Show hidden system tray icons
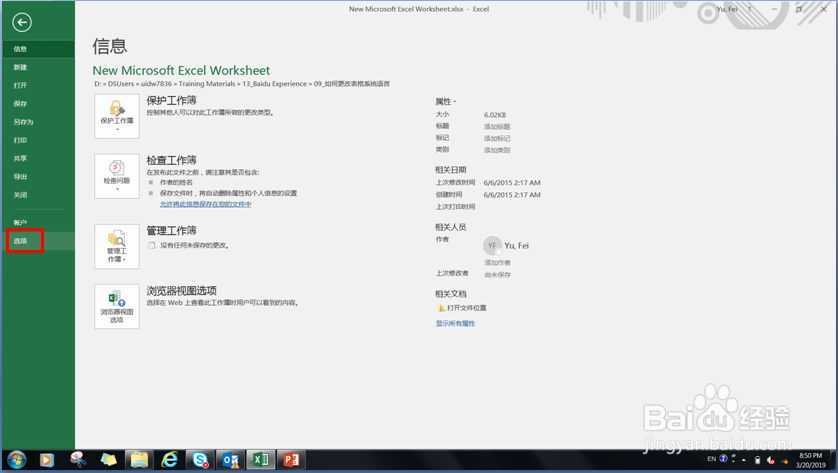838x473 pixels. point(743,460)
